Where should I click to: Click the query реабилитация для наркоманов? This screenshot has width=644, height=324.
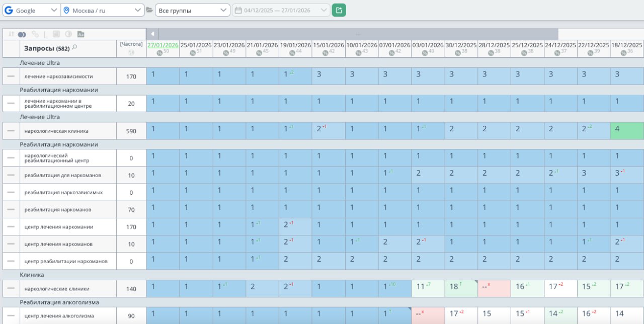[62, 175]
